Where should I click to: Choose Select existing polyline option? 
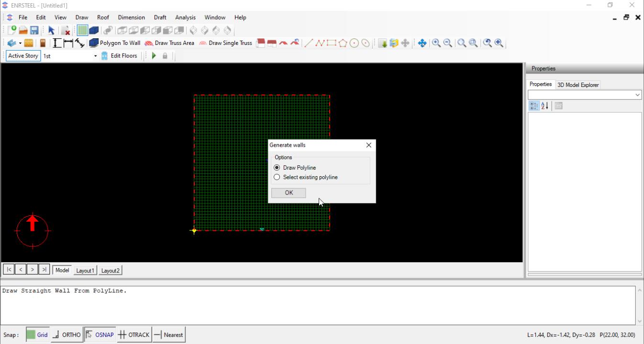click(x=277, y=177)
